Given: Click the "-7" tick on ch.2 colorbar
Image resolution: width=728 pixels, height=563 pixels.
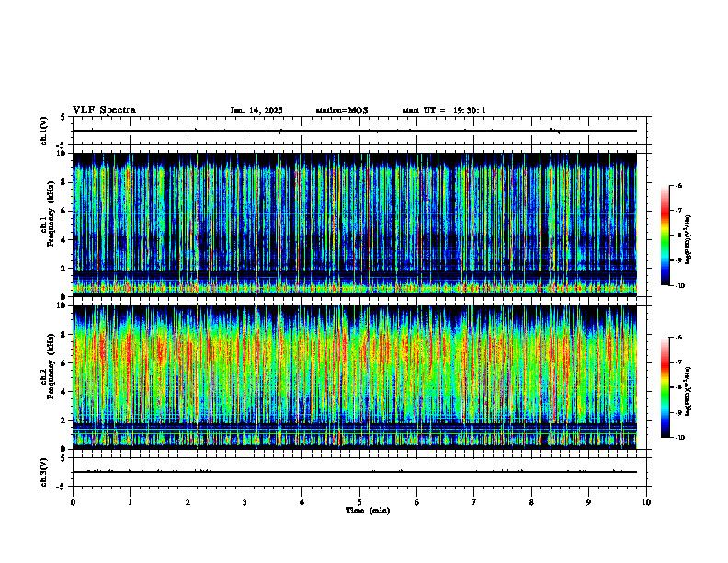Looking at the screenshot, I should click(679, 362).
